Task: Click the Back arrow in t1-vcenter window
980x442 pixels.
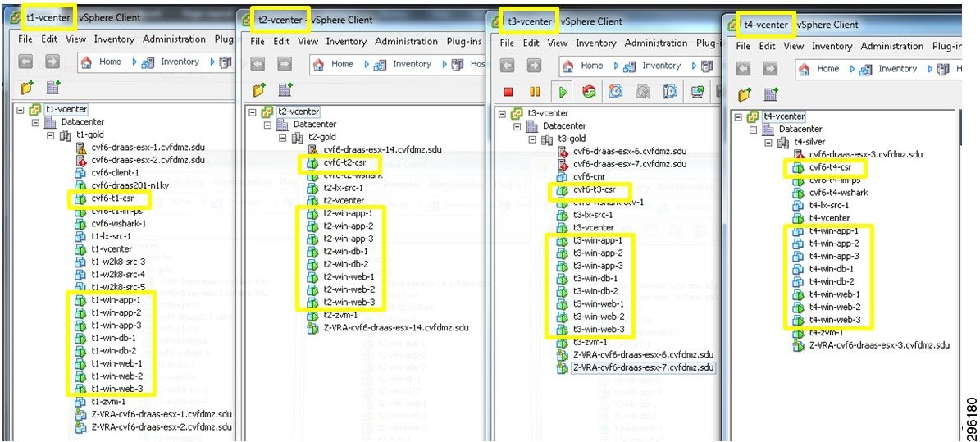Action: [x=25, y=62]
